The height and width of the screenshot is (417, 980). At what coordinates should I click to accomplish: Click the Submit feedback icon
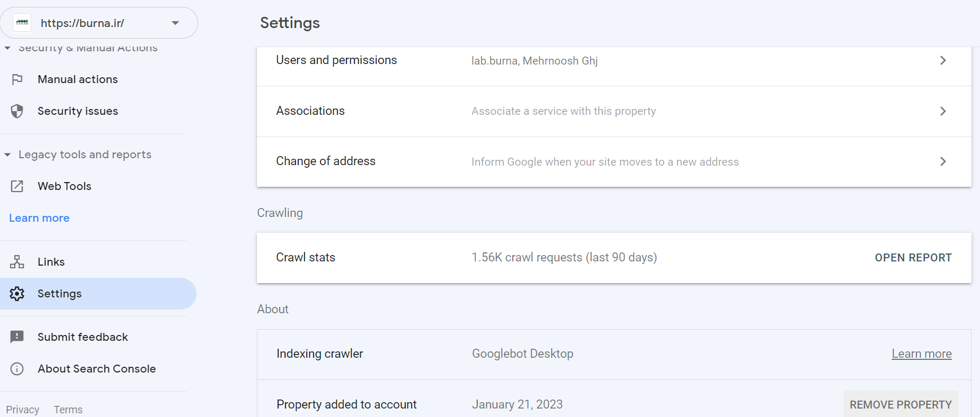tap(17, 337)
